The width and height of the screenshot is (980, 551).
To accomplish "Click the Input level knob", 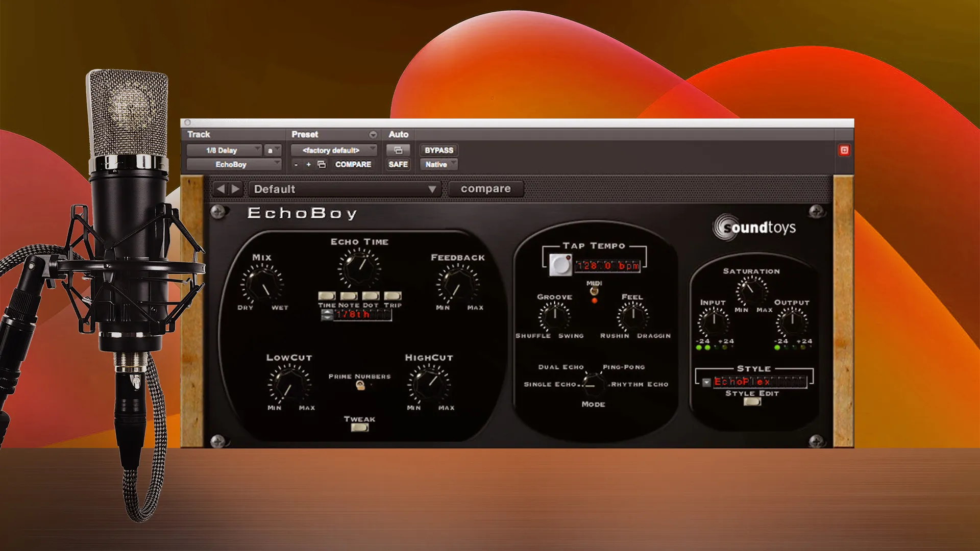I will click(714, 322).
